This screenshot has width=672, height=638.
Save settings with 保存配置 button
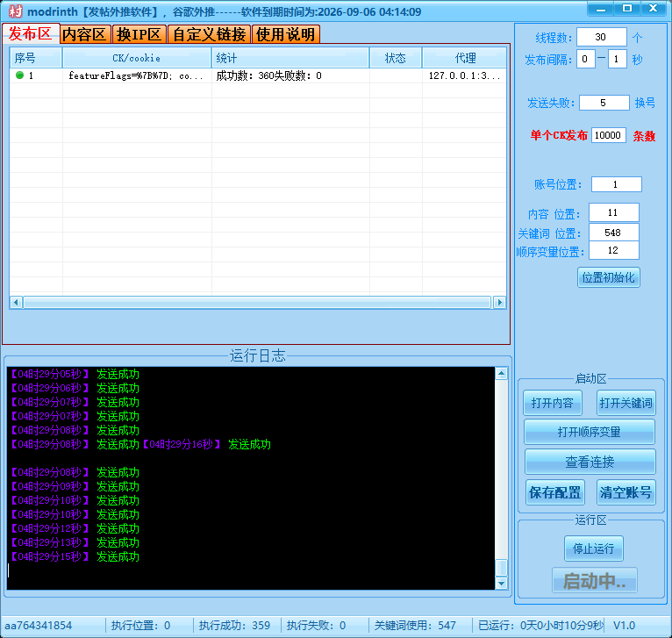pyautogui.click(x=554, y=491)
